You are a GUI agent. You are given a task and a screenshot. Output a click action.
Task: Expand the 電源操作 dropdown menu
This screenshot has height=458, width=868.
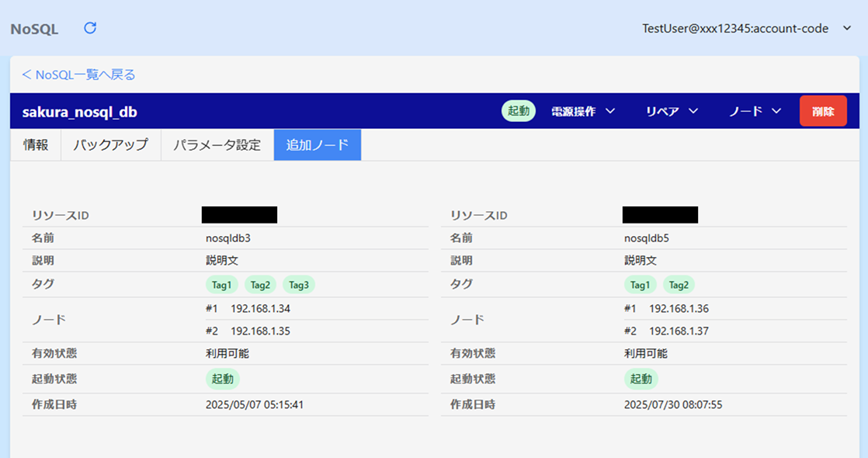point(582,111)
